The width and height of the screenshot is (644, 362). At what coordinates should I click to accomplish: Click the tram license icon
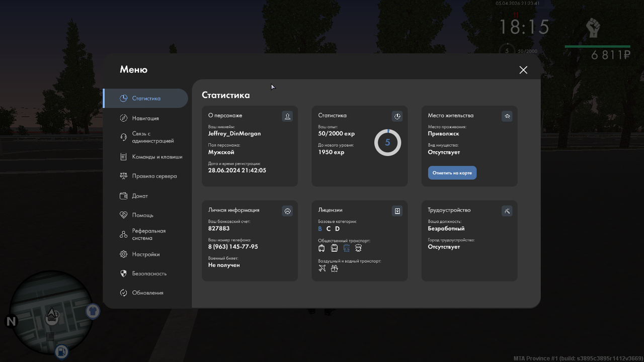[x=334, y=248]
